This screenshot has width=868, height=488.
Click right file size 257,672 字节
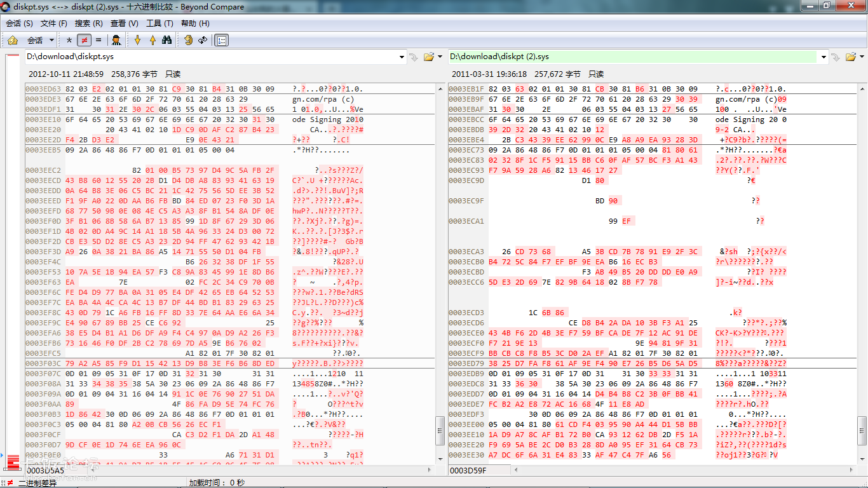tap(557, 74)
